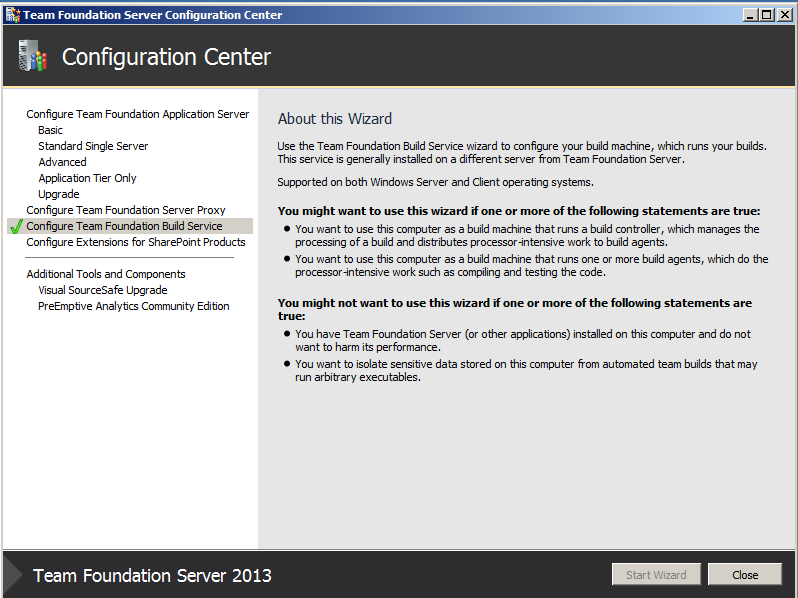This screenshot has width=798, height=598.
Task: Click 'You might not want to use' heading
Action: 515,309
